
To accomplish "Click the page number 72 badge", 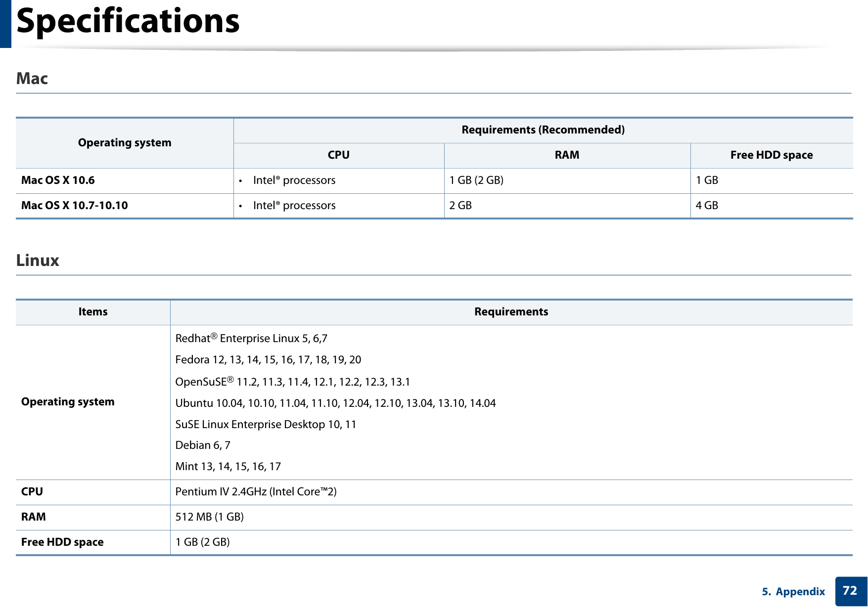I will (849, 591).
